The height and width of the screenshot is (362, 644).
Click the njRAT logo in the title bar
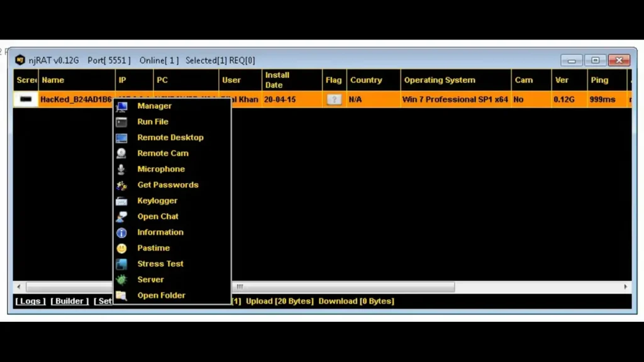(20, 60)
